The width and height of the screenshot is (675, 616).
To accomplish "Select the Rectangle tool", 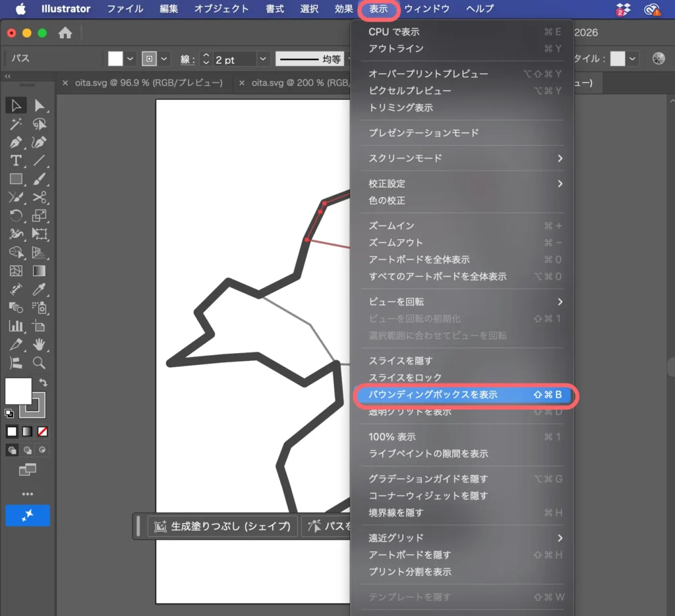I will [15, 179].
